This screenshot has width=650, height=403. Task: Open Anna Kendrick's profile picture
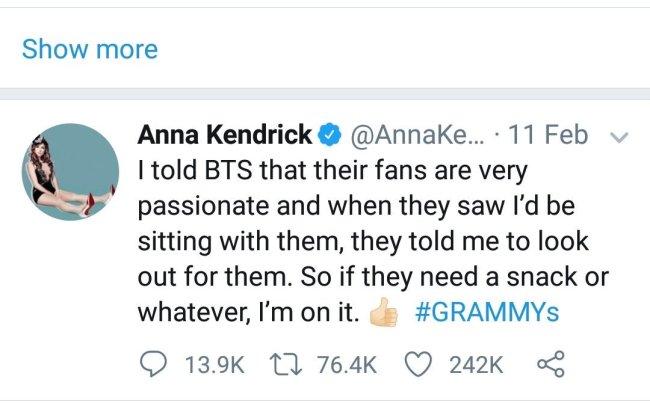pos(70,172)
